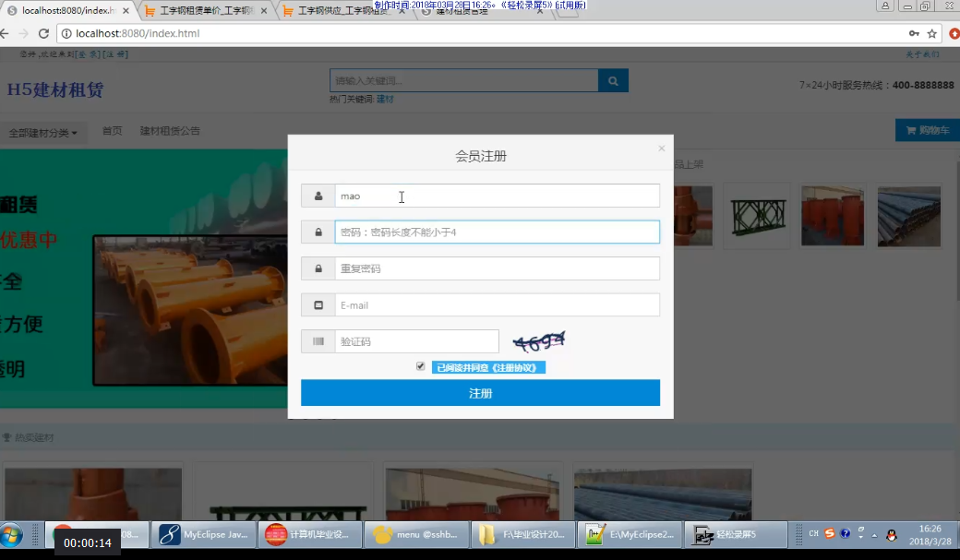
Task: Go to 首页 menu item
Action: [x=112, y=131]
